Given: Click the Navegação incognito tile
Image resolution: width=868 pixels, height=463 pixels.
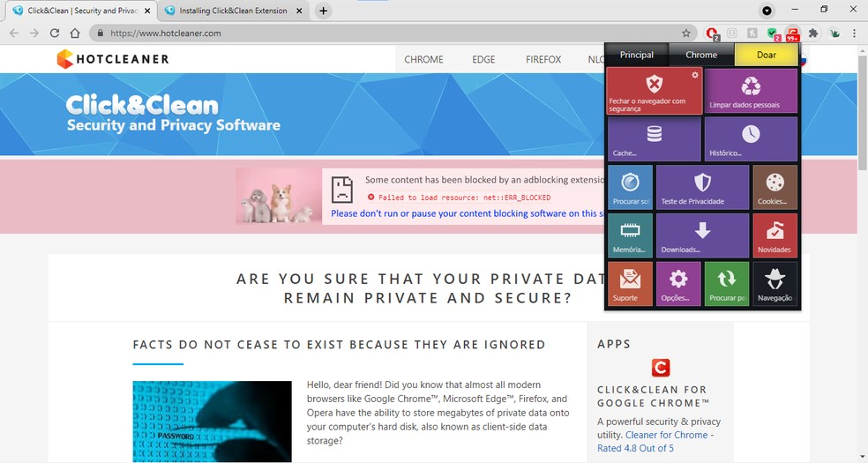Looking at the screenshot, I should click(x=775, y=283).
